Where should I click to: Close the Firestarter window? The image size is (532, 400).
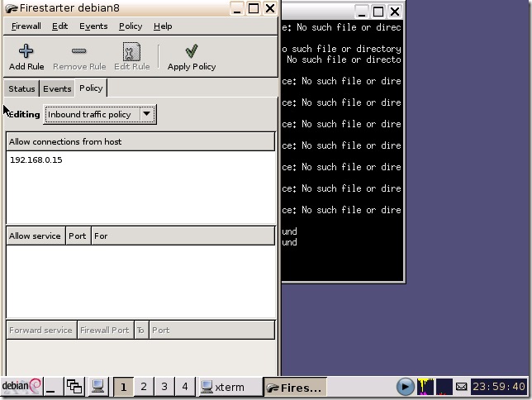[270, 8]
